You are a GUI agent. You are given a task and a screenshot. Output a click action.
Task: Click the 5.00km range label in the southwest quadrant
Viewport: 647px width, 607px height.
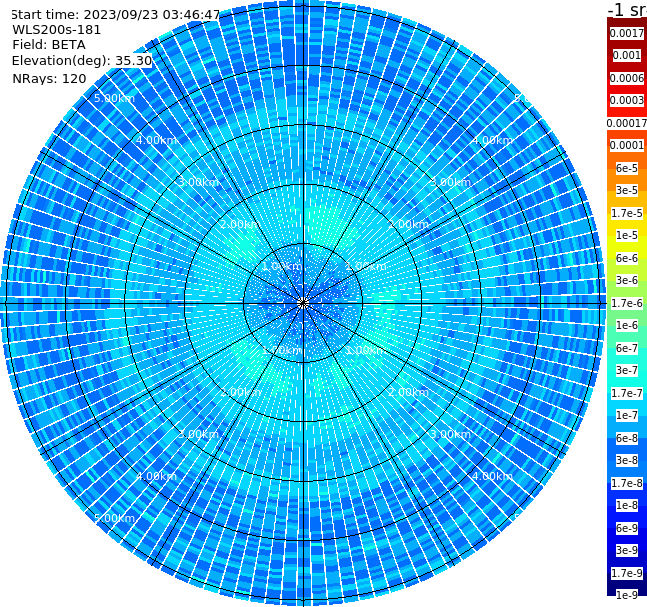[114, 518]
